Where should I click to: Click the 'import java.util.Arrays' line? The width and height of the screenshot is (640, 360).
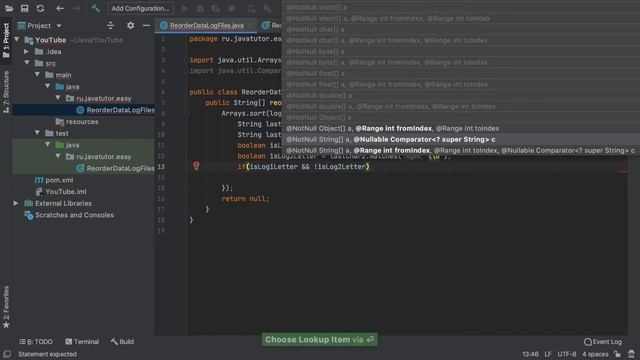tap(236, 60)
